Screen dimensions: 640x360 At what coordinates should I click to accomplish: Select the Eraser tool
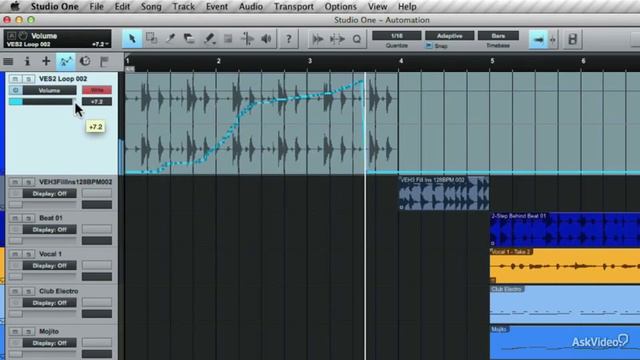[189, 39]
